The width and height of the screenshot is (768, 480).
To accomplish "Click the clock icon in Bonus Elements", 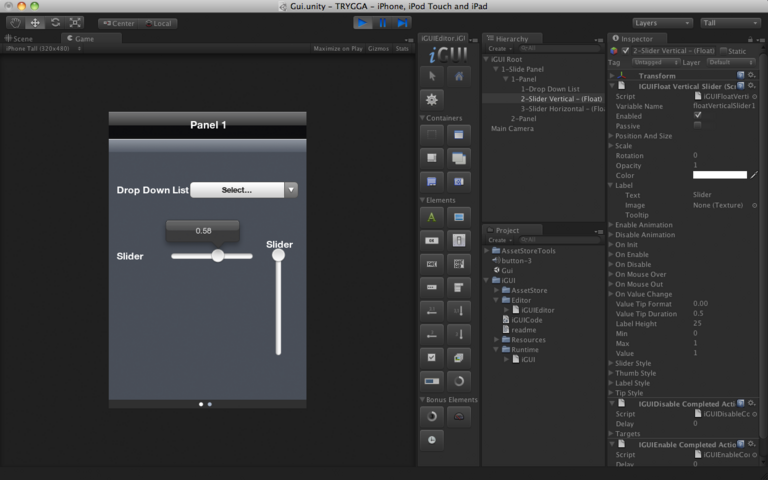I will [x=432, y=438].
